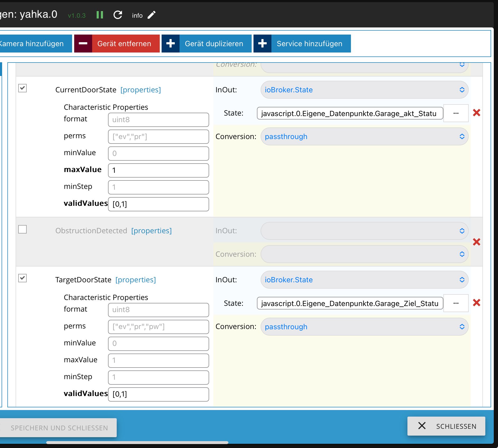Focus CurrentDoorState perms field
This screenshot has height=448, width=498.
[158, 137]
